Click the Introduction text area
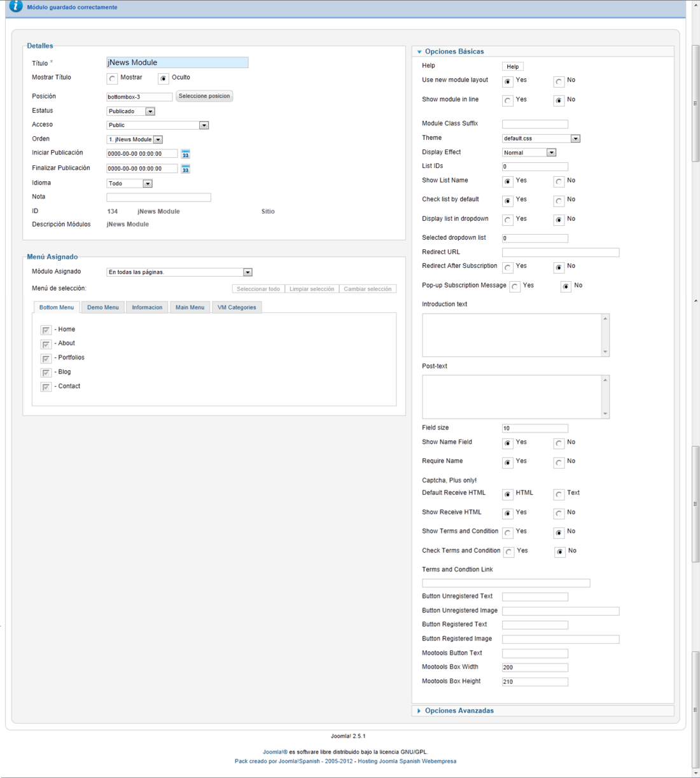This screenshot has width=700, height=778. click(x=511, y=335)
